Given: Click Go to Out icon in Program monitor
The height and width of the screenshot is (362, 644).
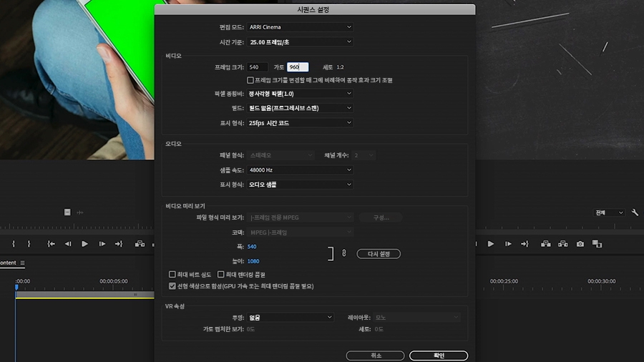Looking at the screenshot, I should 525,244.
